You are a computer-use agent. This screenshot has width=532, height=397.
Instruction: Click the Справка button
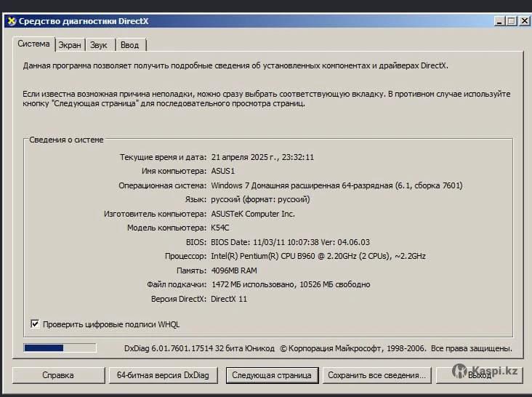[58, 375]
